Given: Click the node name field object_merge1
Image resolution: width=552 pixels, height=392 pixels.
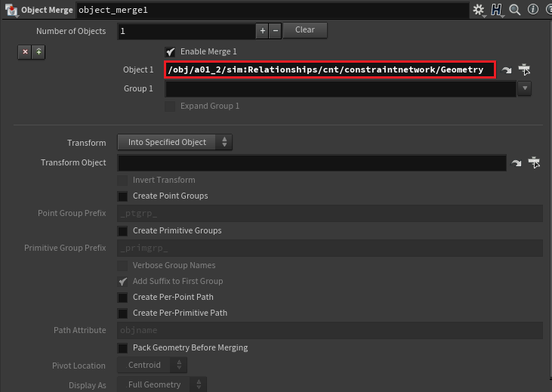Looking at the screenshot, I should pyautogui.click(x=273, y=11).
